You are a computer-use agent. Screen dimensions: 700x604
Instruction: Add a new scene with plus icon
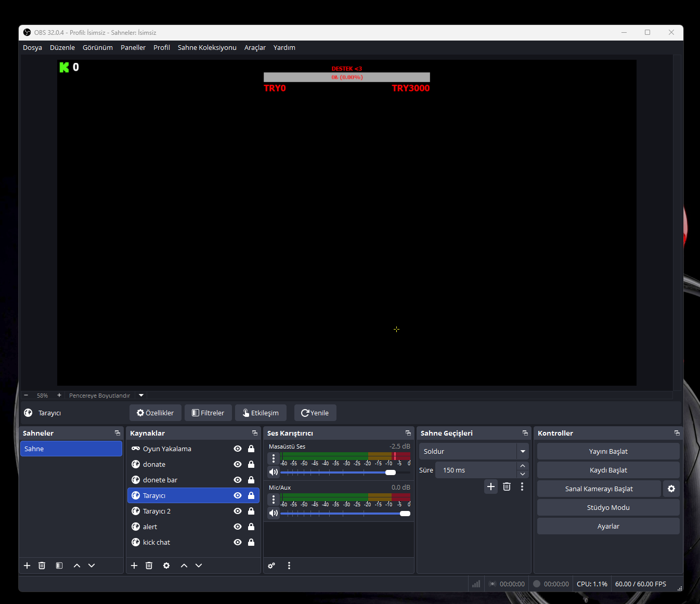(x=27, y=566)
